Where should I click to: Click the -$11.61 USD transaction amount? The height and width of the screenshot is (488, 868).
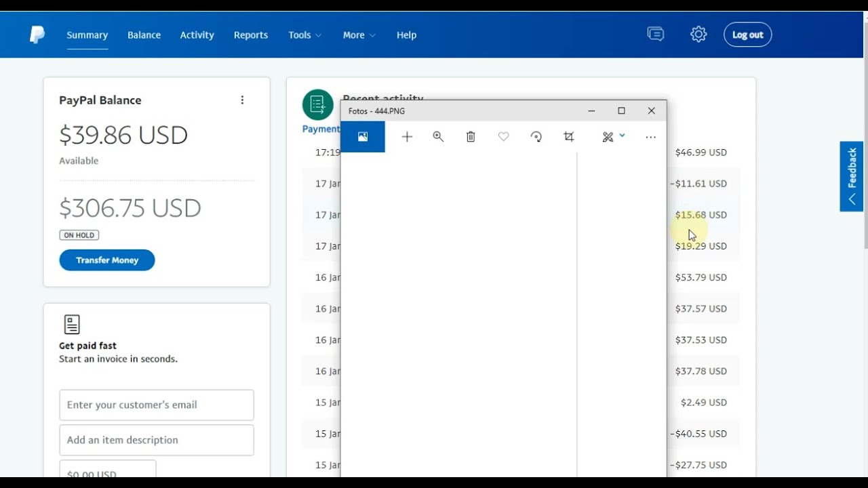(698, 184)
